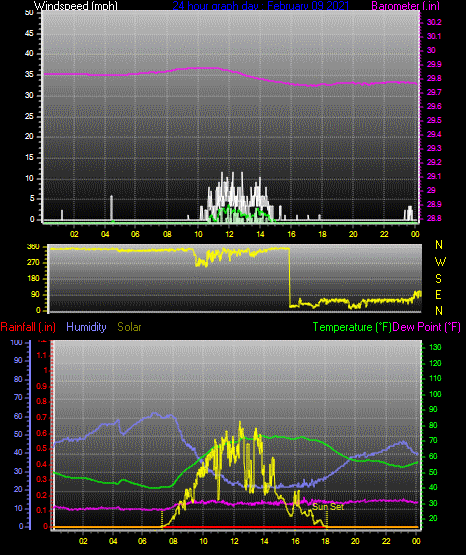This screenshot has width=466, height=555.
Task: Click the Sun Set annotation on solar graph
Action: [328, 507]
